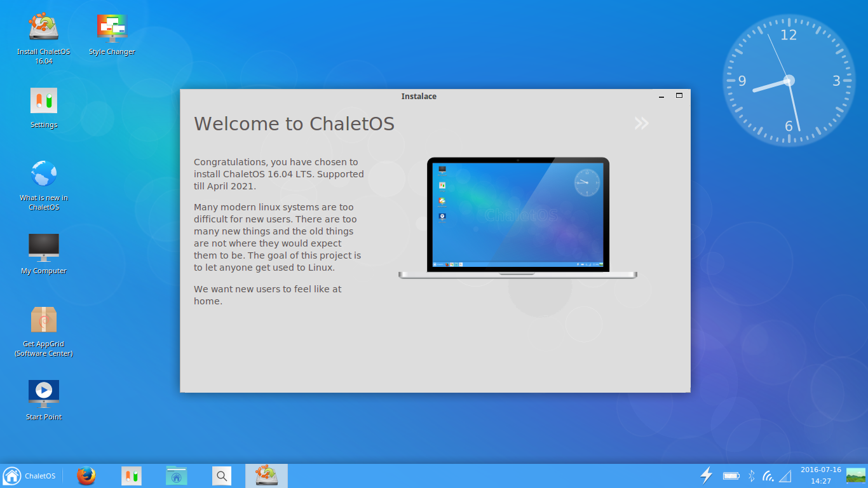Maximize the Instalace window
Screen dimensions: 868x488
point(679,95)
